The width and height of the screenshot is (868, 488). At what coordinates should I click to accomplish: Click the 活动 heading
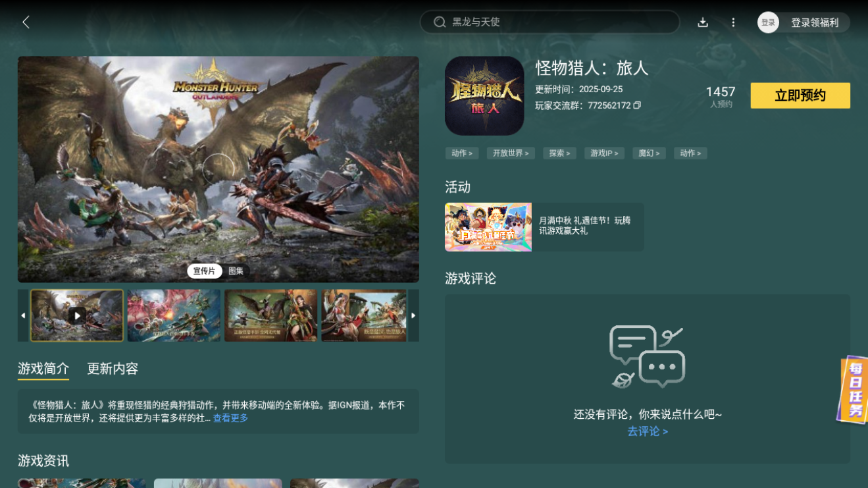click(457, 187)
